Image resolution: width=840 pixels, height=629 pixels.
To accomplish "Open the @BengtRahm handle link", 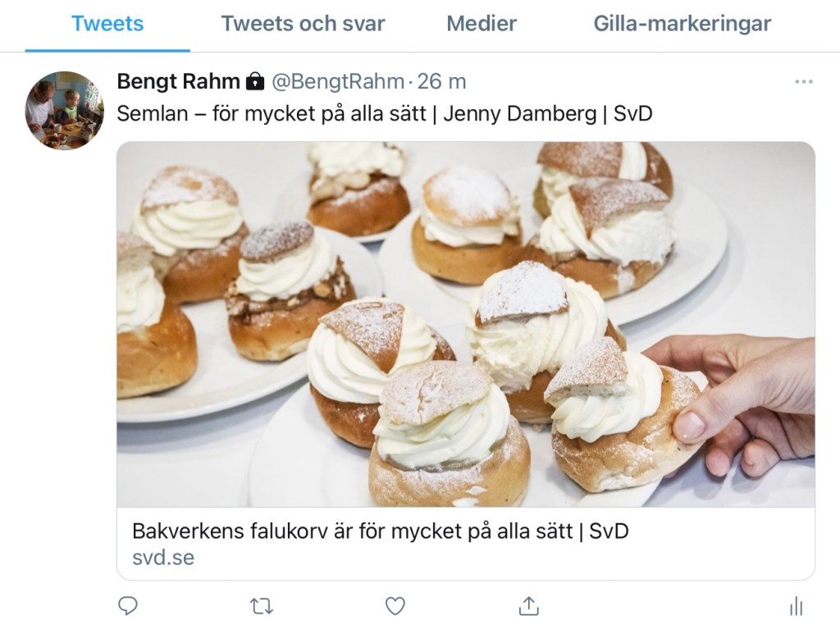I will coord(338,81).
